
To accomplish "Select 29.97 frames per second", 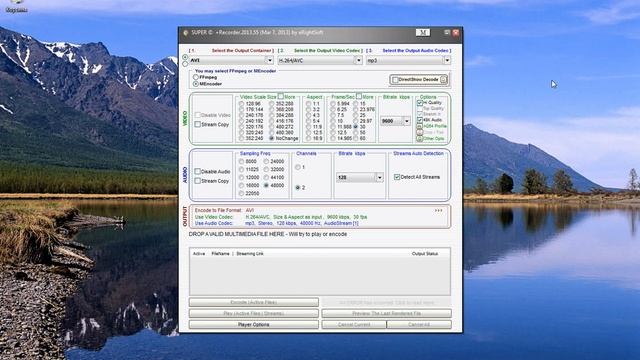I will [x=356, y=121].
